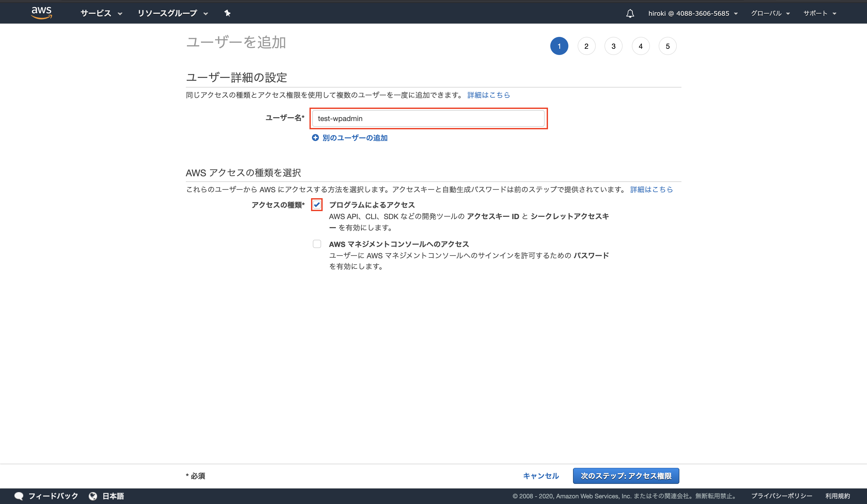
Task: Open the notifications bell icon
Action: pyautogui.click(x=630, y=13)
